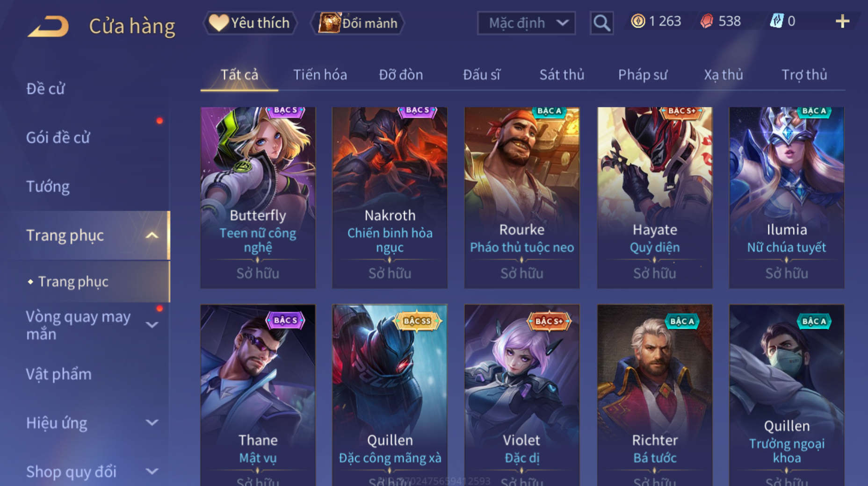Select Butterfly Teen nữ công nghệ skin
This screenshot has height=486, width=868.
258,197
